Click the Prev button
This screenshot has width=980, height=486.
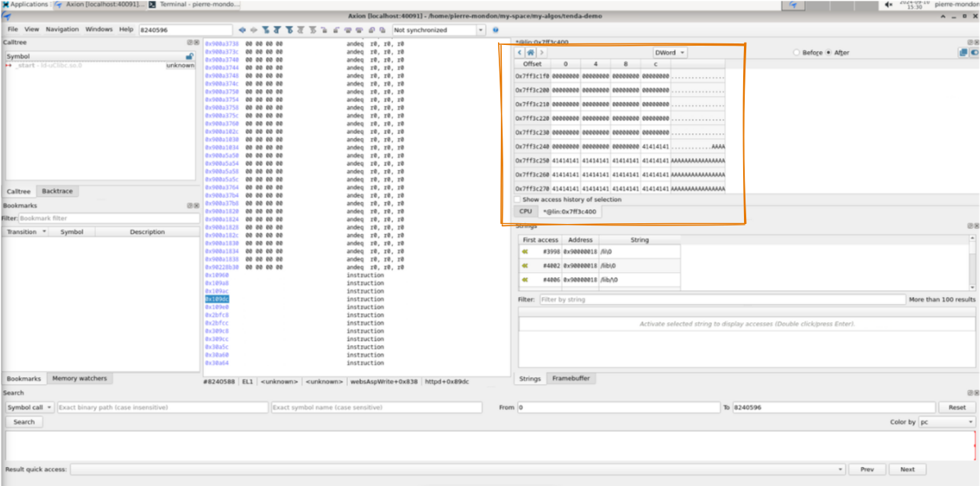[x=867, y=469]
